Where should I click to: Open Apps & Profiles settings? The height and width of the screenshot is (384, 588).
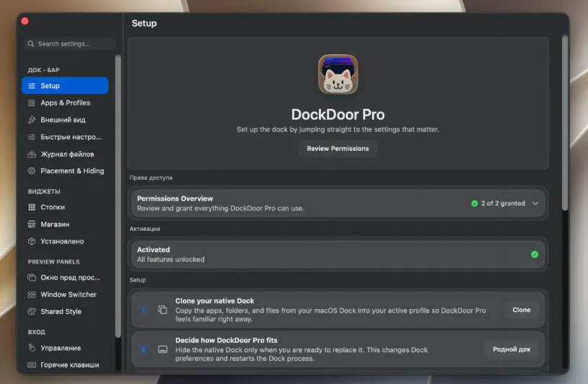pyautogui.click(x=65, y=102)
